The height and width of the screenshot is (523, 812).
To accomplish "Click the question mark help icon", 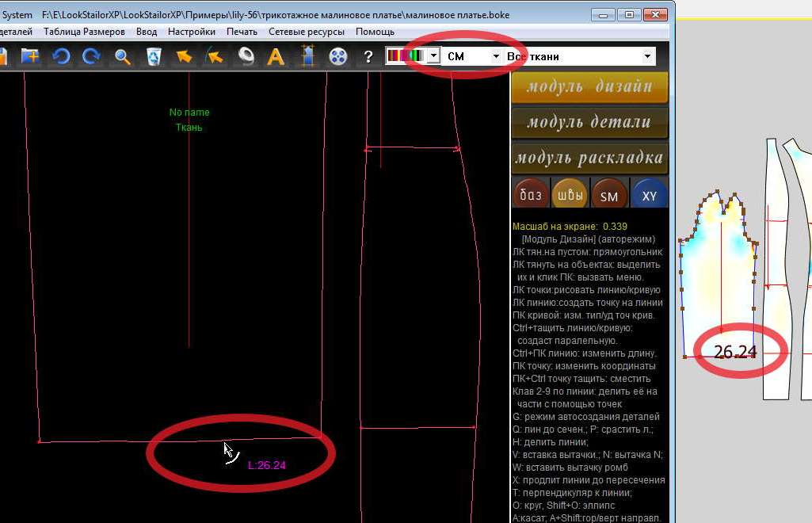I will (x=368, y=56).
